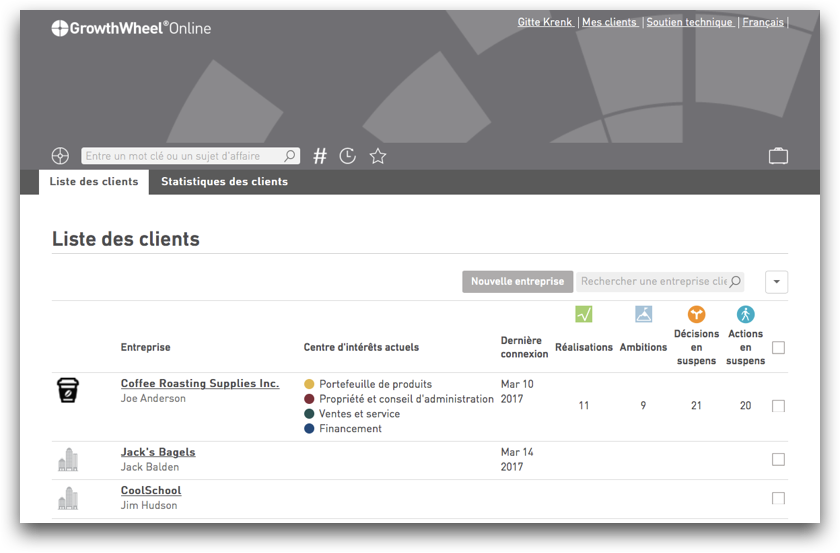Click the Mar 10 2017 last login date
The height and width of the screenshot is (553, 840).
[517, 391]
